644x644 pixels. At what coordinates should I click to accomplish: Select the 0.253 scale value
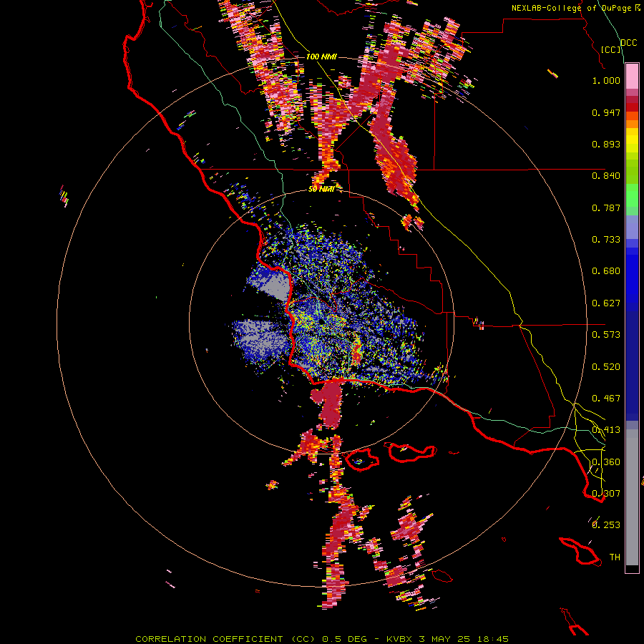pyautogui.click(x=606, y=525)
